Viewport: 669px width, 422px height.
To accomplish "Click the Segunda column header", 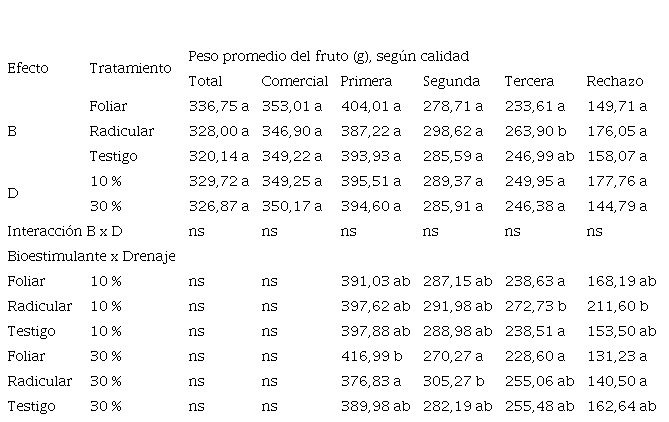I will 451,81.
